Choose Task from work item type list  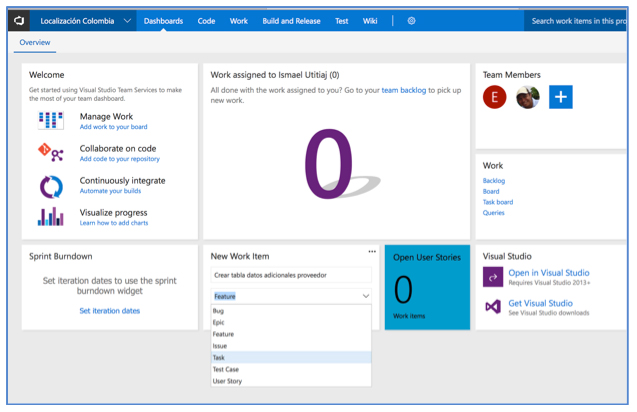click(x=291, y=358)
